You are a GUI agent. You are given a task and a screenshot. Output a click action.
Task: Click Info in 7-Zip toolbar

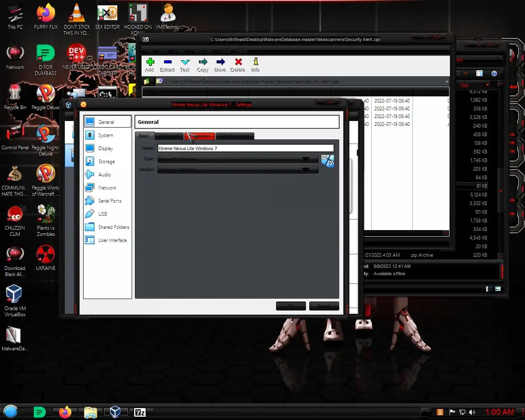pyautogui.click(x=256, y=65)
